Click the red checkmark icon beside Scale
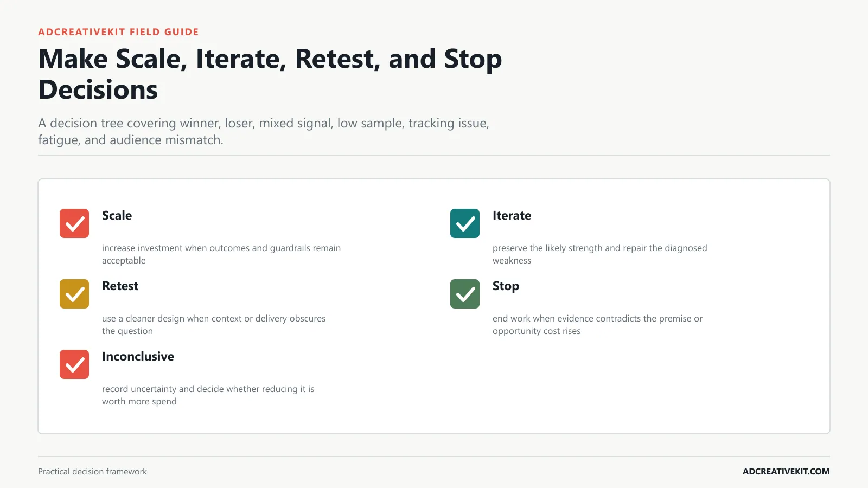This screenshot has height=488, width=868. tap(74, 223)
